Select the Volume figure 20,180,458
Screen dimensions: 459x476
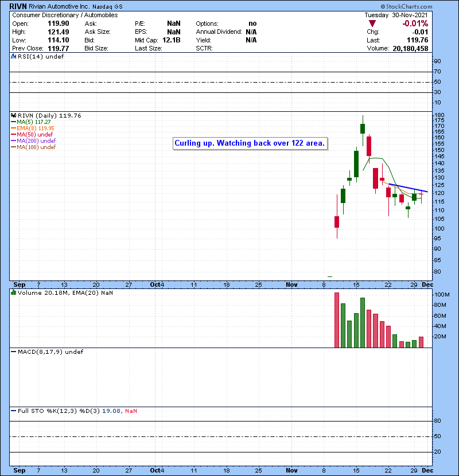tap(410, 48)
